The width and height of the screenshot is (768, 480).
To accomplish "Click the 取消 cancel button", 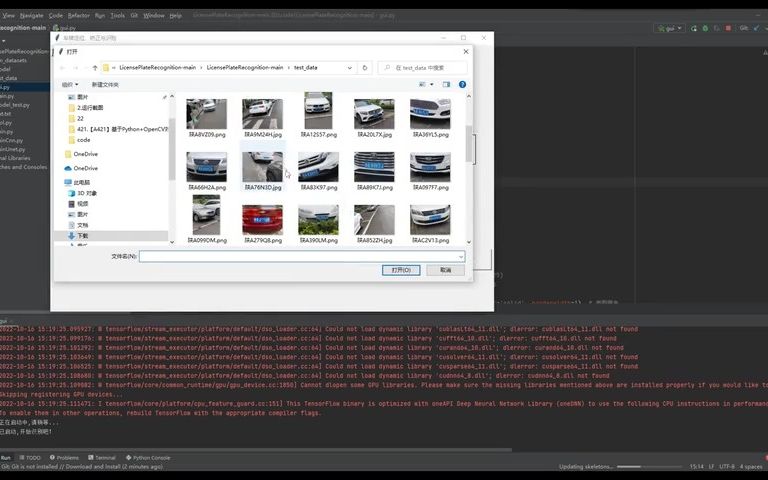I will click(445, 270).
